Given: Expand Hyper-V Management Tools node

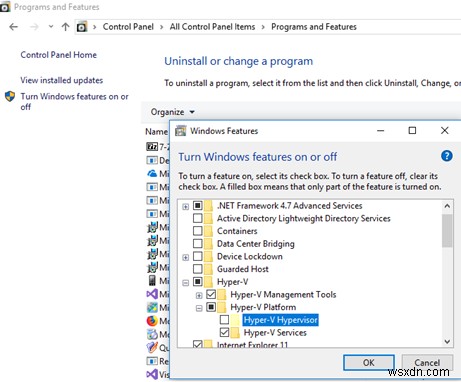Looking at the screenshot, I should pyautogui.click(x=199, y=295).
